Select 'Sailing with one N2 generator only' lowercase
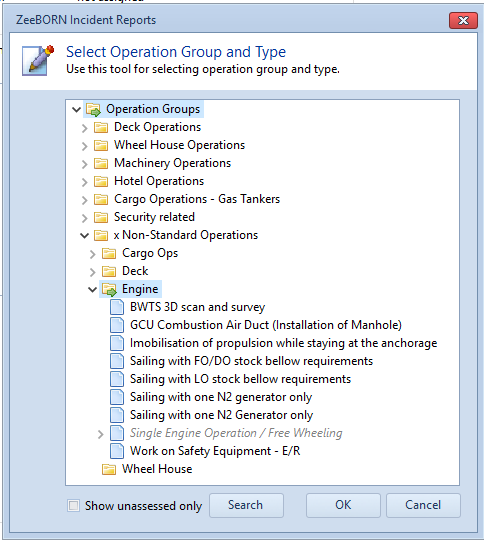Image resolution: width=484 pixels, height=542 pixels. 221,397
